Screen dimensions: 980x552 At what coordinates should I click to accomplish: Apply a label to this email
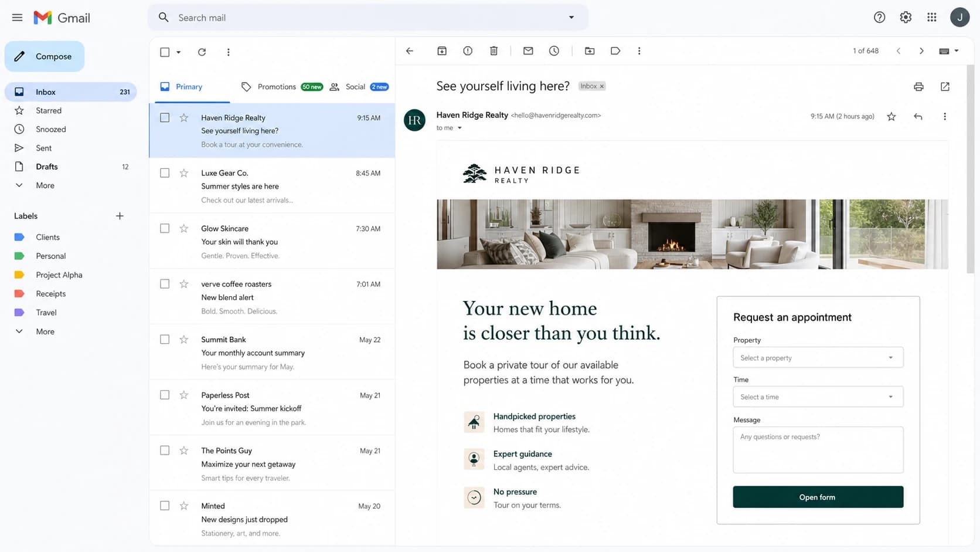[615, 51]
